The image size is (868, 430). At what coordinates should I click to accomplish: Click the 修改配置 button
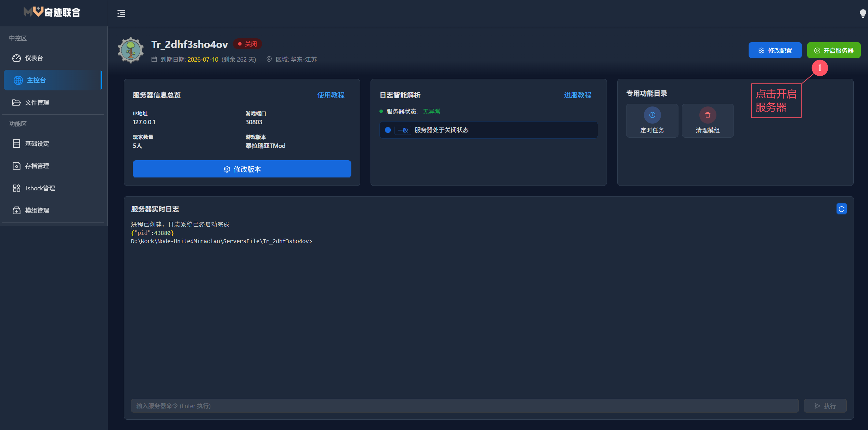775,50
